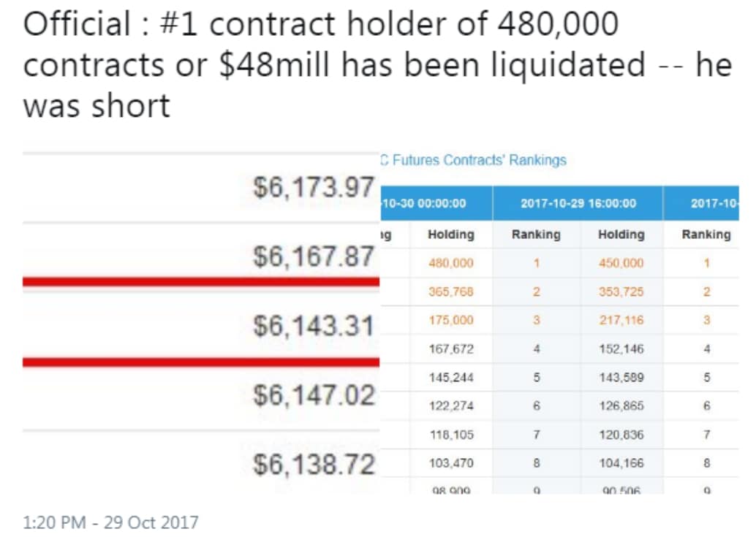Click the $6,143.31 price entry

pos(314,326)
